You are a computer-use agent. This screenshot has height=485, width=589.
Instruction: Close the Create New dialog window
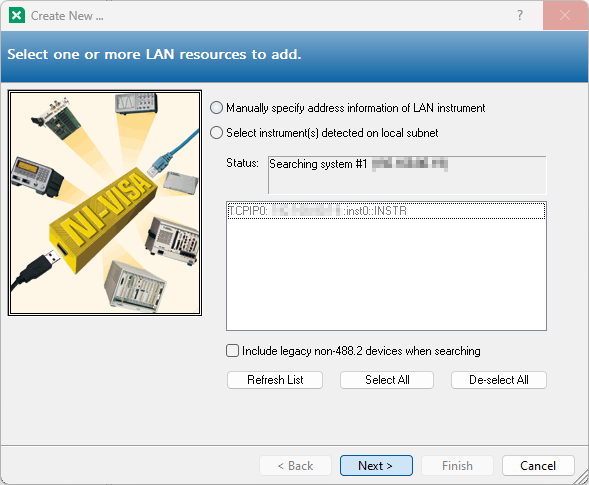(x=565, y=15)
